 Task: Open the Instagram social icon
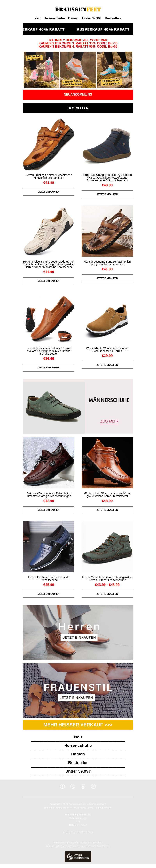pos(83,786)
